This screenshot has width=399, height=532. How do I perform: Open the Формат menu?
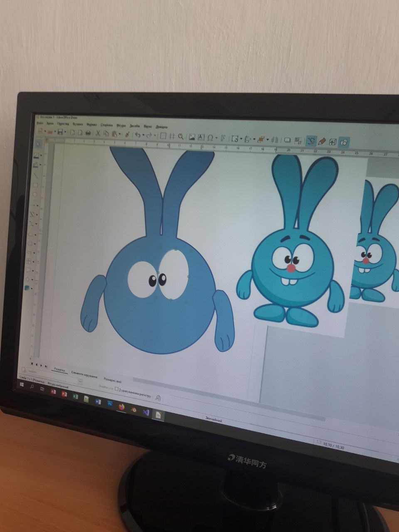[x=91, y=125]
